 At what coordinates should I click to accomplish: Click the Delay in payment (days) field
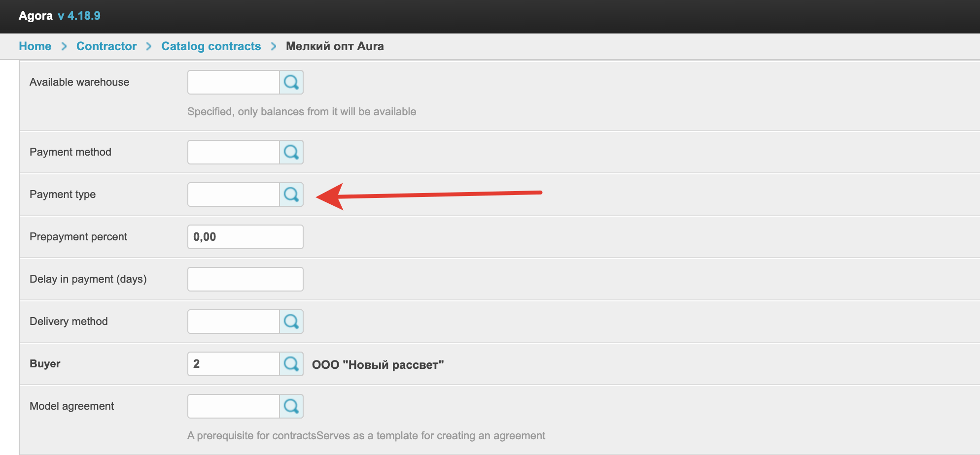[245, 279]
